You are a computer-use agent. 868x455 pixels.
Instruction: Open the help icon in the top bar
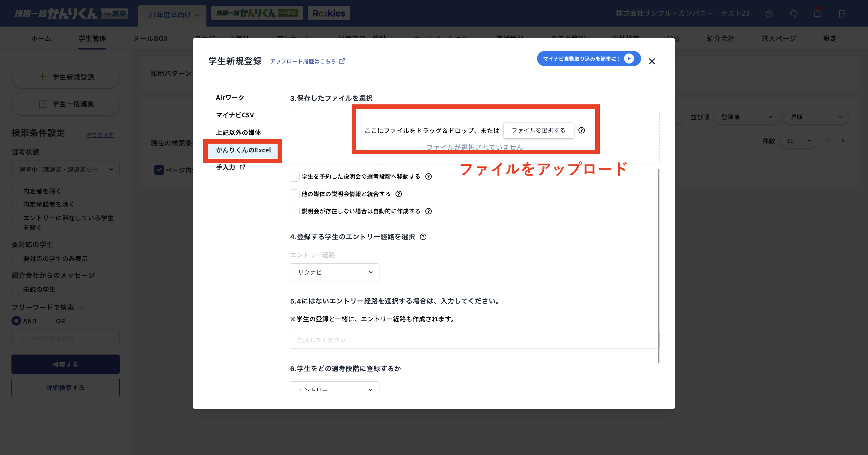pyautogui.click(x=769, y=14)
